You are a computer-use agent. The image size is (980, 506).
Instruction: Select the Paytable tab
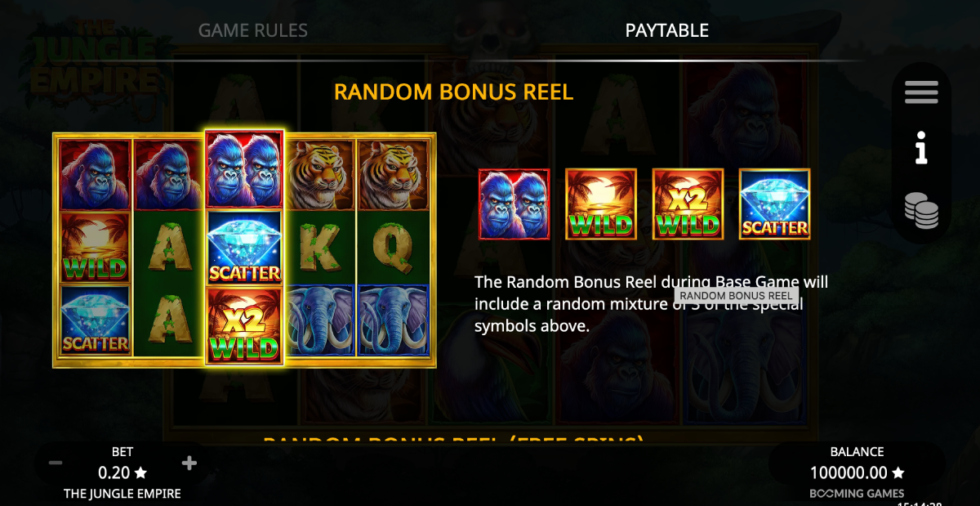667,31
